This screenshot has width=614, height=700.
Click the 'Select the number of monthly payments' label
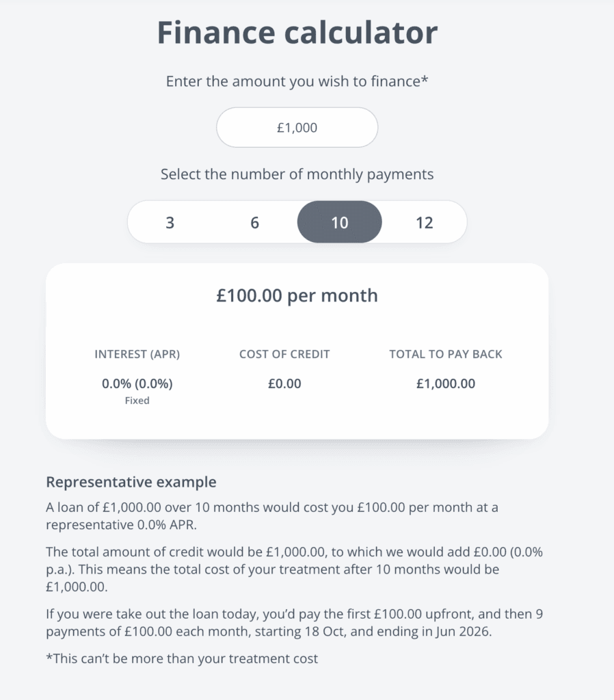(297, 174)
